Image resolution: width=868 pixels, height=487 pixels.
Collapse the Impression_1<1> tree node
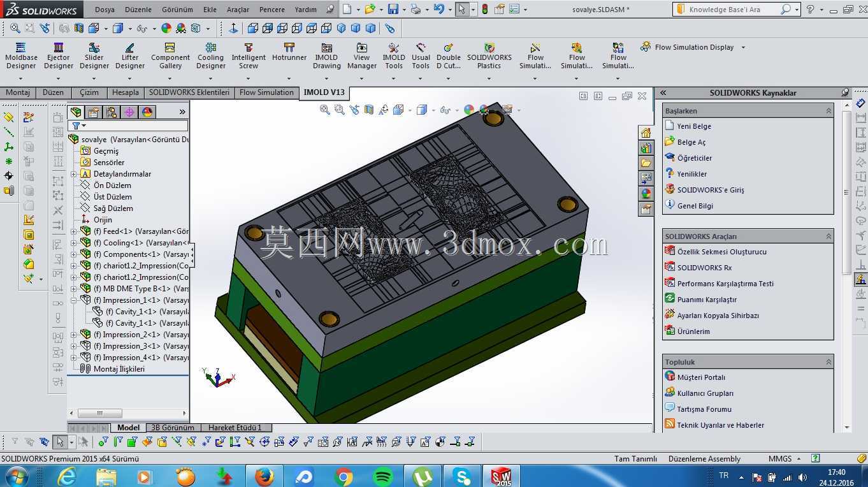click(73, 300)
